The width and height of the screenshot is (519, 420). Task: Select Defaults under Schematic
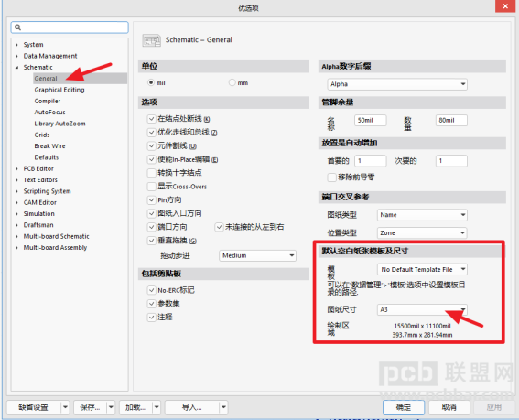tap(47, 157)
